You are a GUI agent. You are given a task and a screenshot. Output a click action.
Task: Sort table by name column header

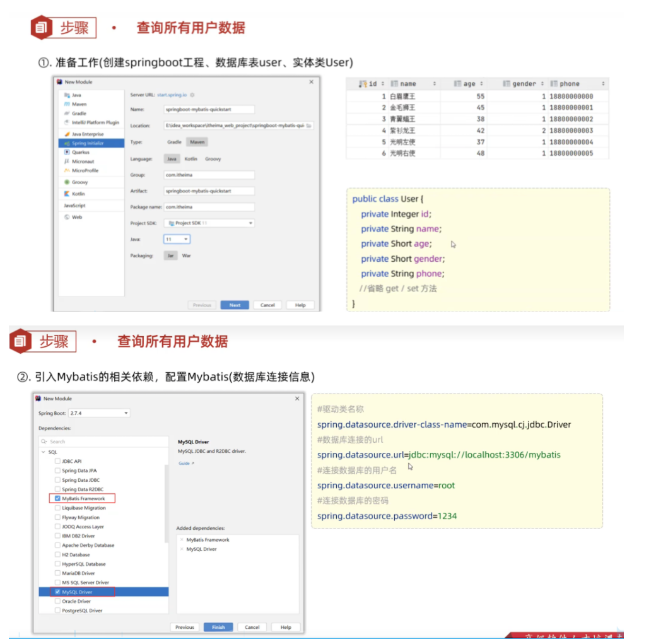point(413,84)
